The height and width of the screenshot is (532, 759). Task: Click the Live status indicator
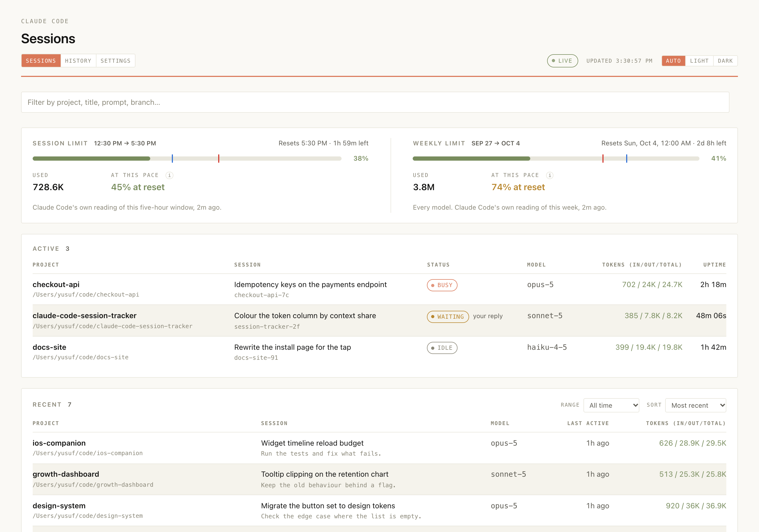[562, 61]
